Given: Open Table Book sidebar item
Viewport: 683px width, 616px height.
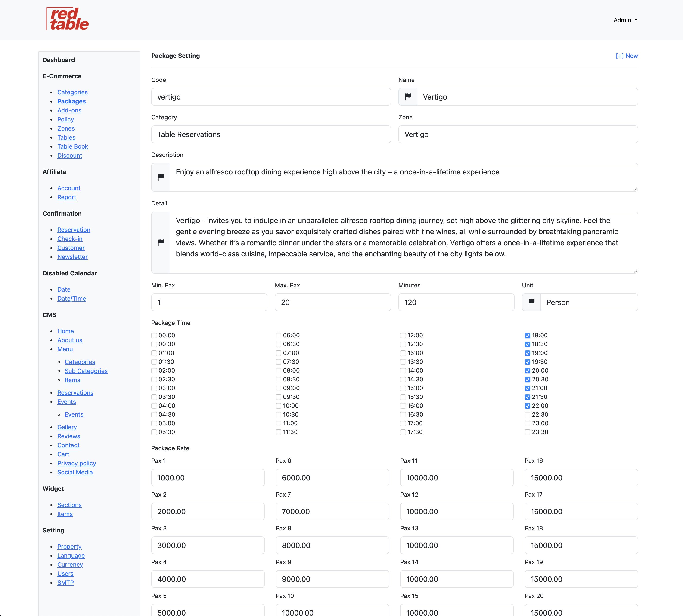Looking at the screenshot, I should [x=72, y=146].
